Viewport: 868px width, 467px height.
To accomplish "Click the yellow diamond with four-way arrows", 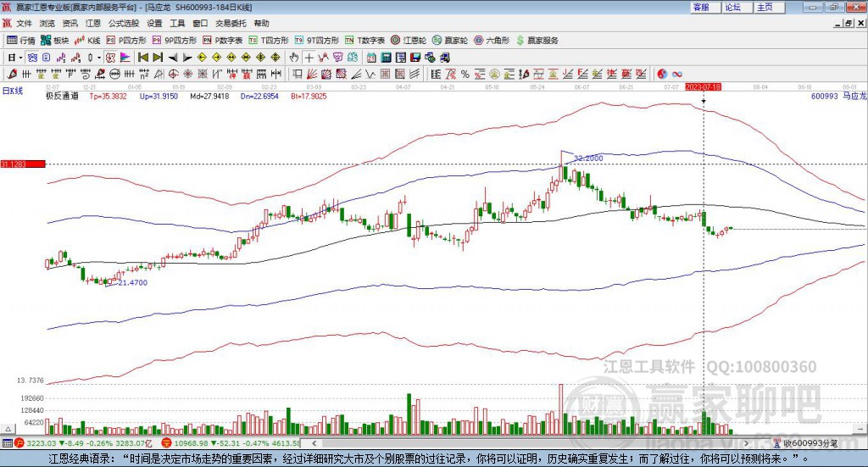I will 261,58.
